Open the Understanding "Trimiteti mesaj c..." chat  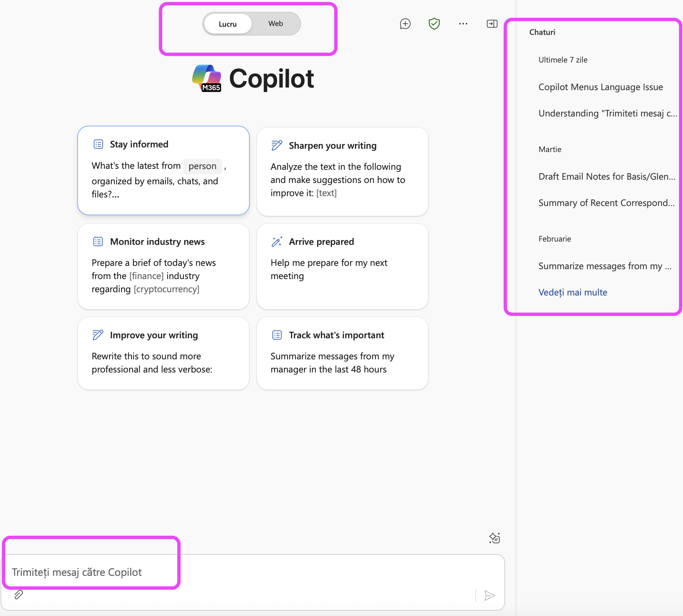point(608,114)
